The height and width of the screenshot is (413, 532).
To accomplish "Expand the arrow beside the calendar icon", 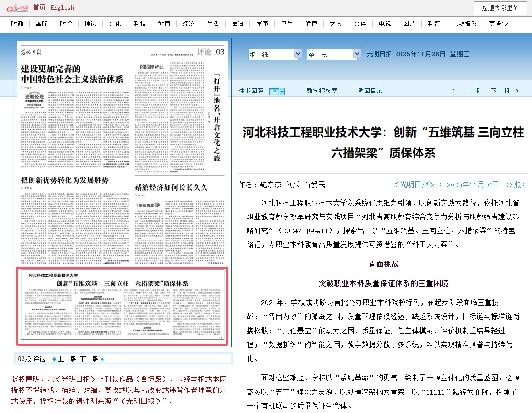I will (x=283, y=91).
